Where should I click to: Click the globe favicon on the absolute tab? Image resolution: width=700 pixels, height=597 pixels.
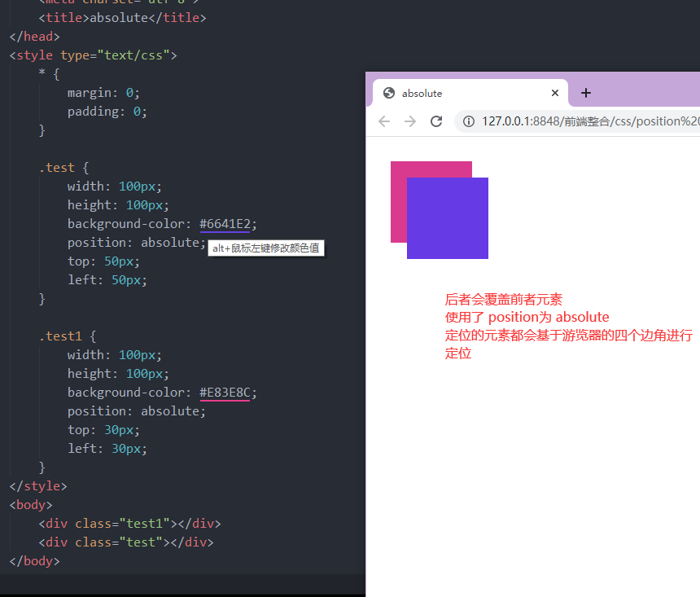(388, 93)
